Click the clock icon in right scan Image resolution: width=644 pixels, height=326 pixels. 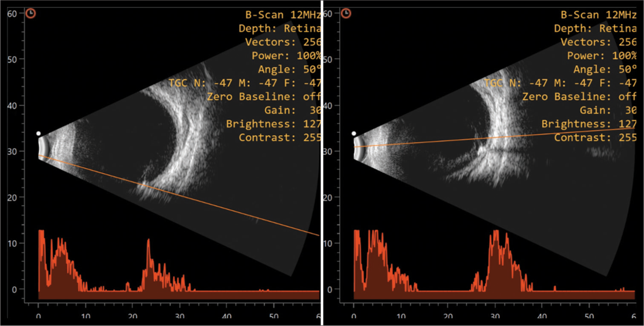pyautogui.click(x=346, y=13)
